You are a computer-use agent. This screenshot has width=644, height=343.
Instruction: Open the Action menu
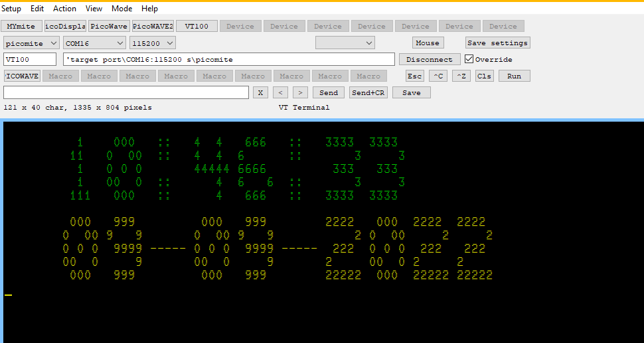[64, 9]
